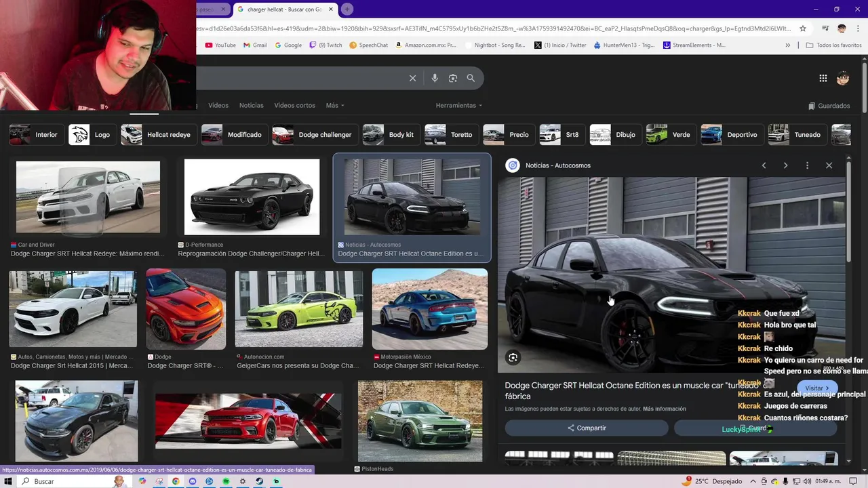Expand the Más search filter dropdown

335,106
